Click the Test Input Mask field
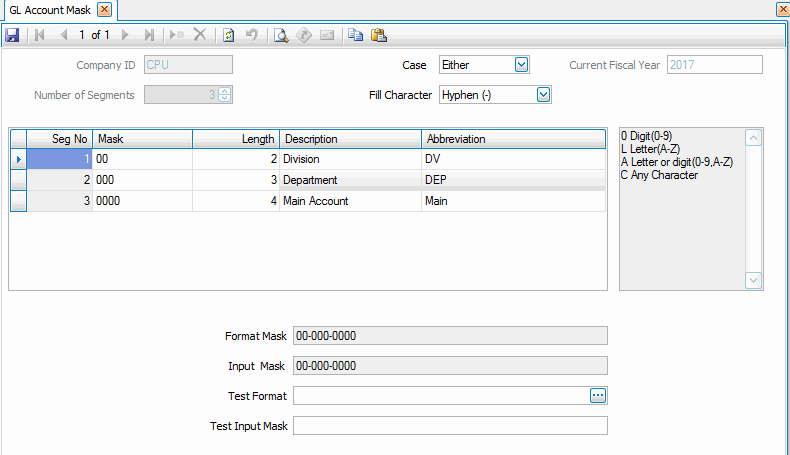Screen dimensions: 790x455 point(450,426)
